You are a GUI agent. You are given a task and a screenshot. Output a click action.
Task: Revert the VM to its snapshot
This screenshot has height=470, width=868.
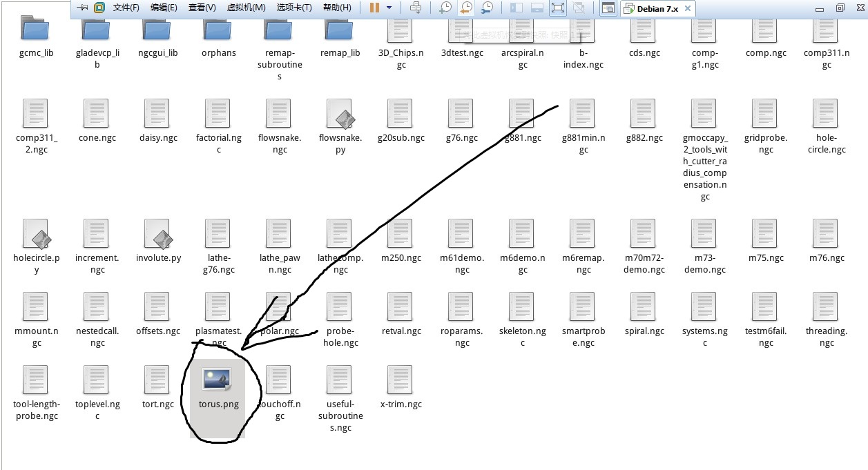point(466,8)
